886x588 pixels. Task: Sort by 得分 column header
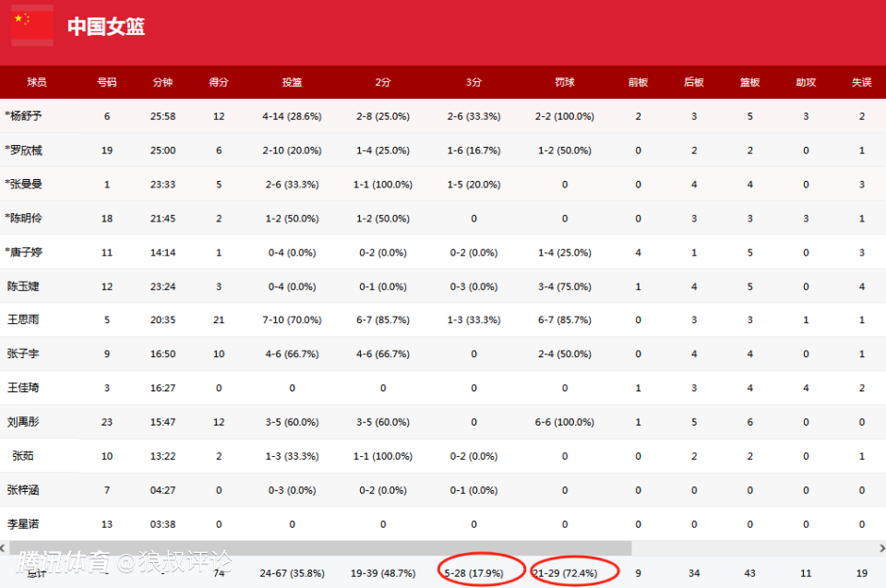click(x=219, y=82)
